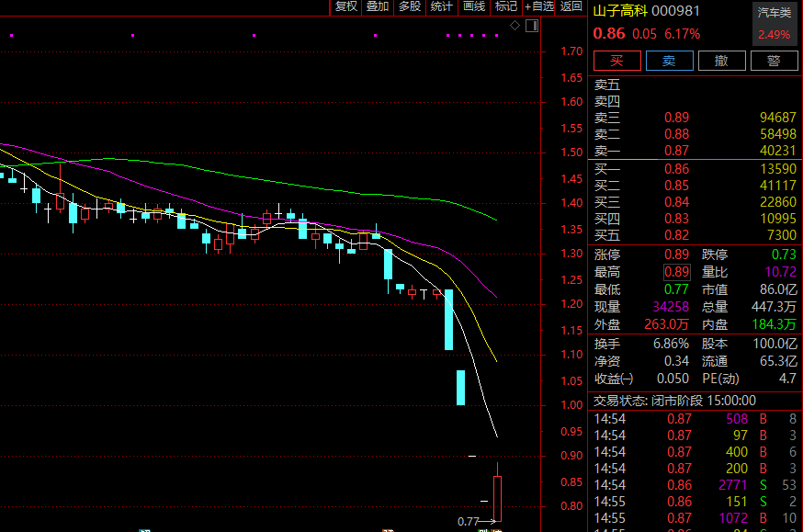This screenshot has width=803, height=532.
Task: Click the 0.77 low price label on chart
Action: click(468, 522)
